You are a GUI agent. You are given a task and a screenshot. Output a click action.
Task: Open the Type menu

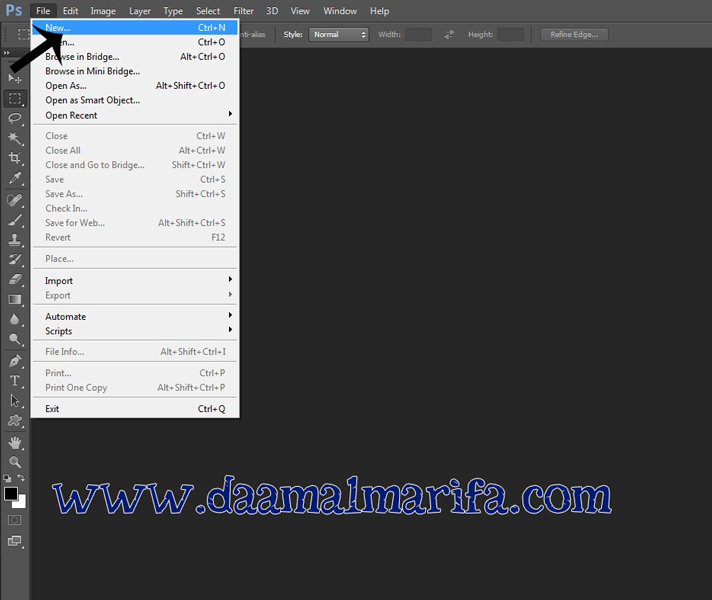tap(173, 11)
